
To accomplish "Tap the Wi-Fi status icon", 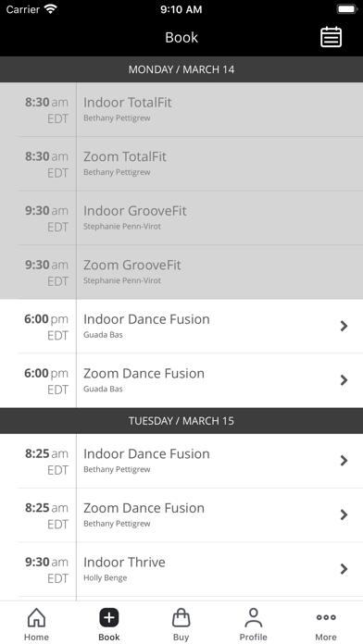I will (51, 9).
